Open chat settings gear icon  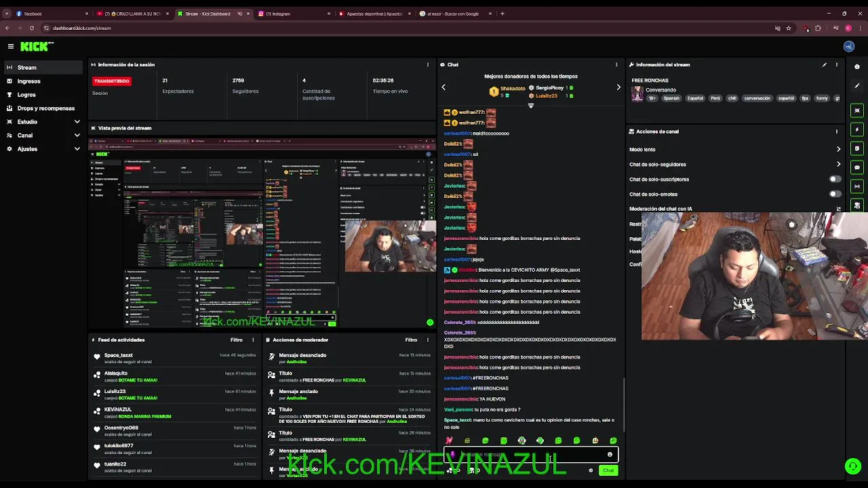(591, 470)
